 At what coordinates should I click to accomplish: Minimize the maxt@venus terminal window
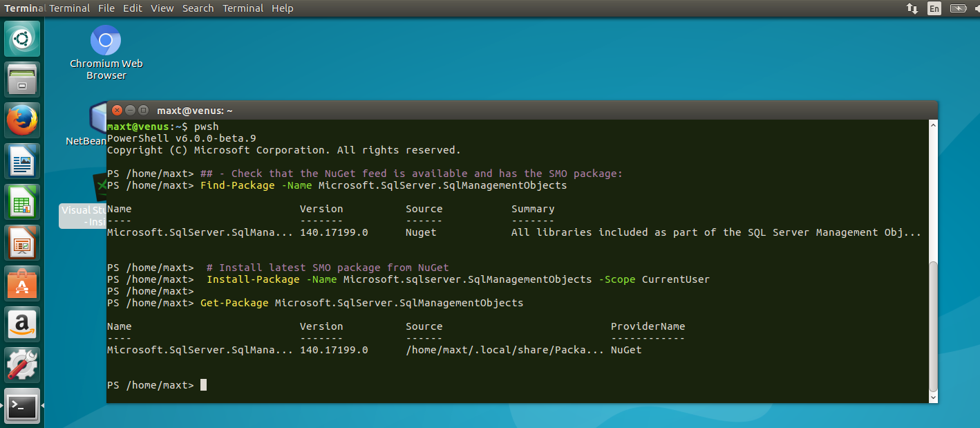coord(130,110)
